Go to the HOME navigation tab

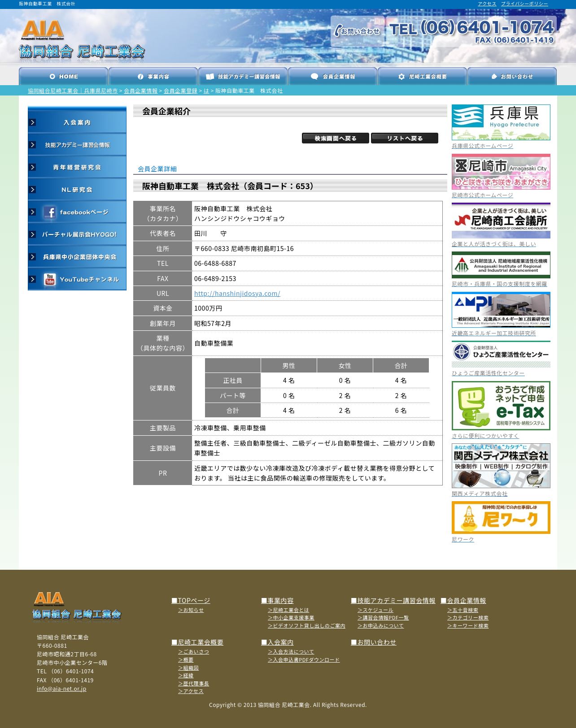pyautogui.click(x=63, y=76)
